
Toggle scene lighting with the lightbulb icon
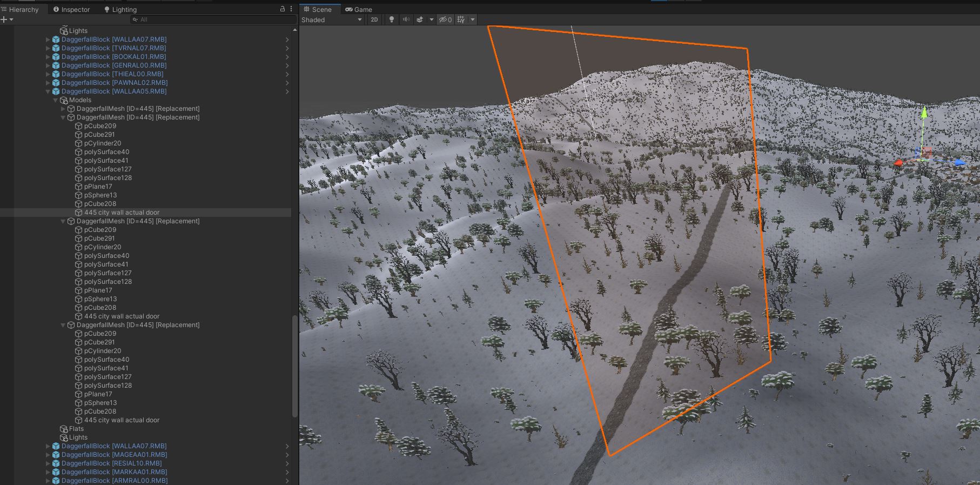392,19
